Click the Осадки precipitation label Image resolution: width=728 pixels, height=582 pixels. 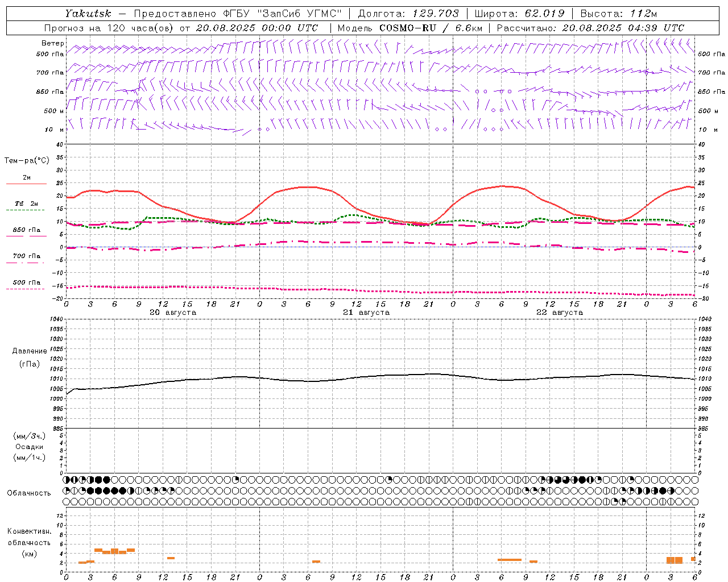[30, 447]
